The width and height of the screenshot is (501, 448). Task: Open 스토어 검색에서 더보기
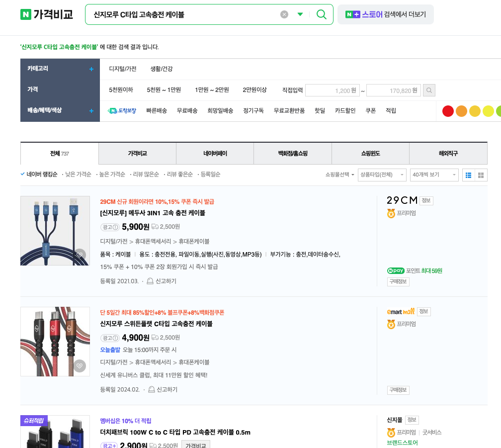tap(385, 14)
